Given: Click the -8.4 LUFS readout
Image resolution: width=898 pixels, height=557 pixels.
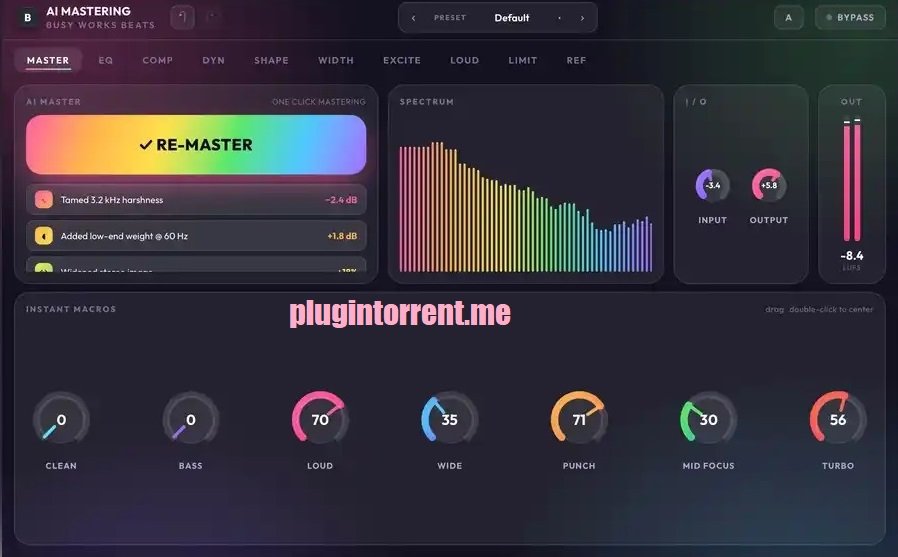Looking at the screenshot, I should tap(852, 256).
